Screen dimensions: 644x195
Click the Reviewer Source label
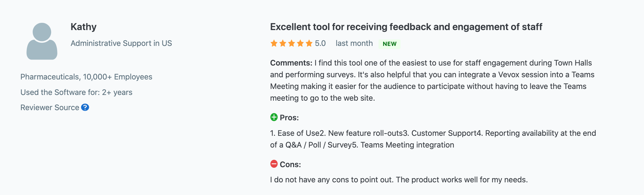[x=50, y=108]
